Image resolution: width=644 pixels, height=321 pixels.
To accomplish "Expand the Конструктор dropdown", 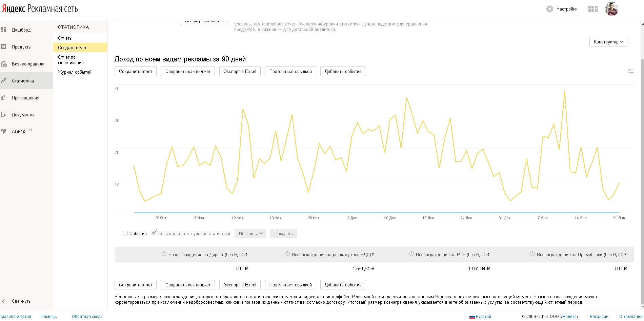I will [608, 42].
